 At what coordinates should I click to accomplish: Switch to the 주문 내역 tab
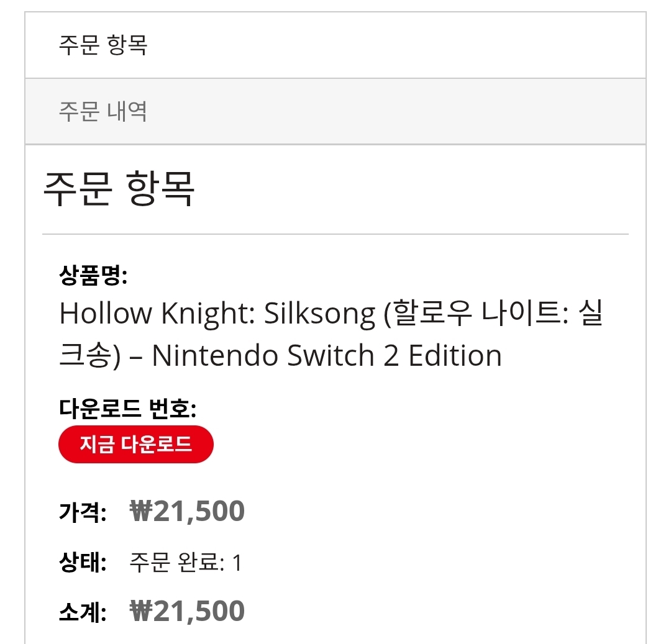103,112
